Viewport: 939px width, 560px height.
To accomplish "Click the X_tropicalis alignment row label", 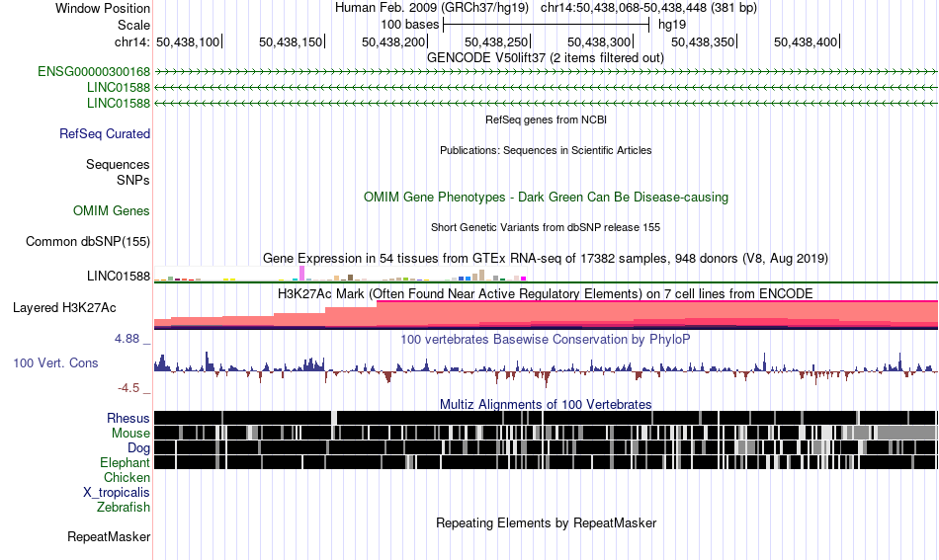I will [117, 493].
